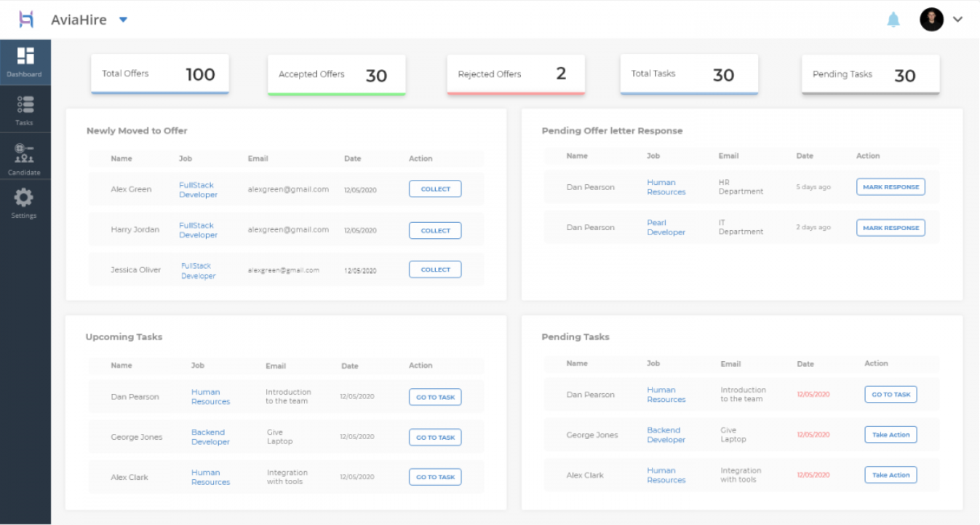980x525 pixels.
Task: Mark response for the Pearl Developer row
Action: click(891, 228)
